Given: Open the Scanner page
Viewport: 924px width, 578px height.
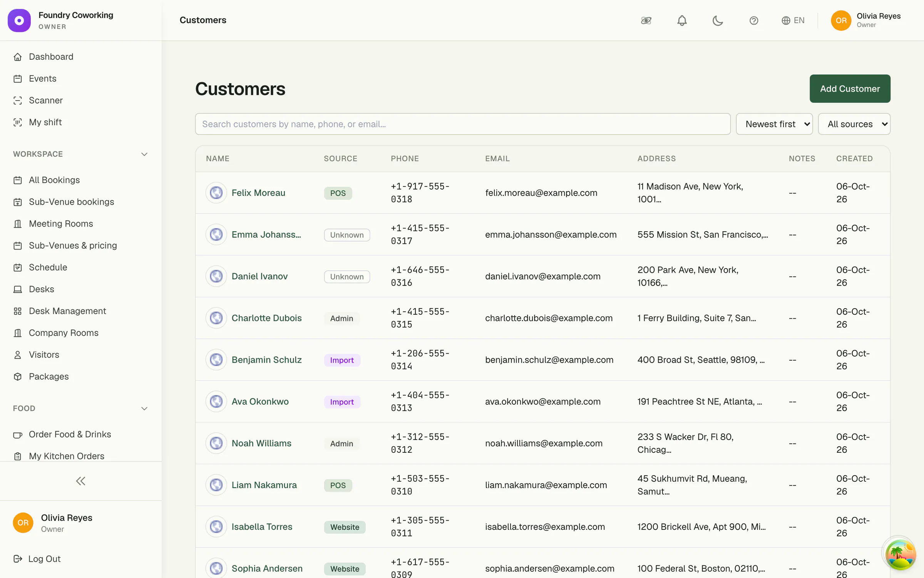Looking at the screenshot, I should pos(45,100).
